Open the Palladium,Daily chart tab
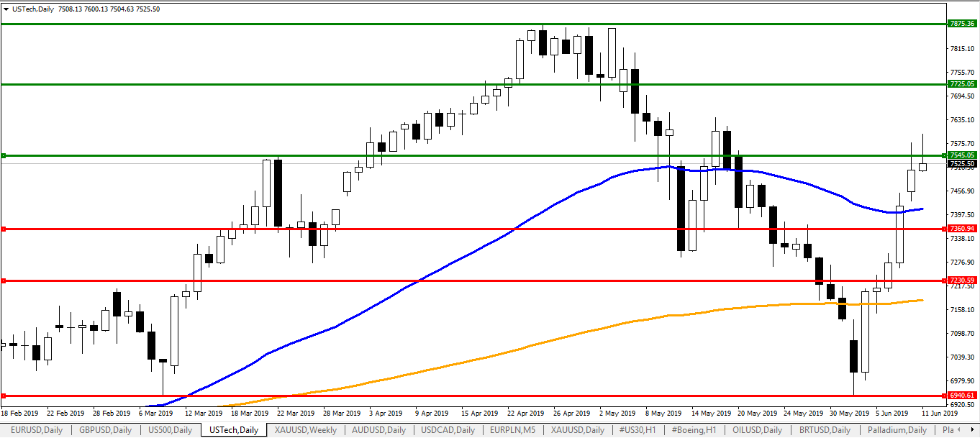The image size is (980, 438). [x=897, y=430]
